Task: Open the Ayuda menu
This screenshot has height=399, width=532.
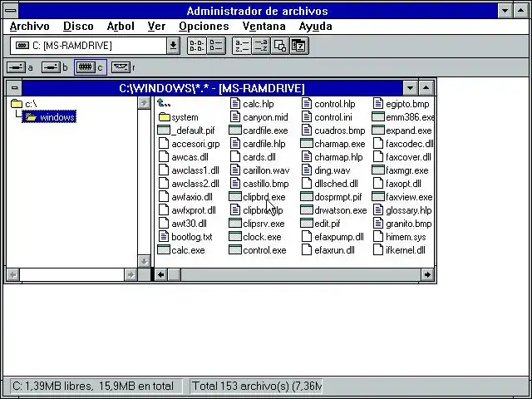Action: coord(316,26)
